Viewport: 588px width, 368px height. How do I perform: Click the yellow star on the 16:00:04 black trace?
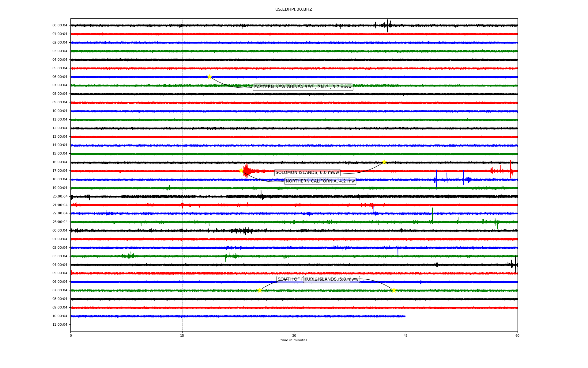(384, 162)
